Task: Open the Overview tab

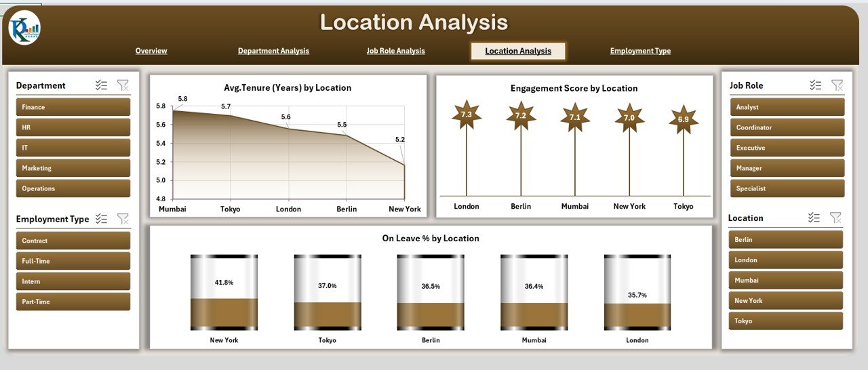Action: (151, 51)
